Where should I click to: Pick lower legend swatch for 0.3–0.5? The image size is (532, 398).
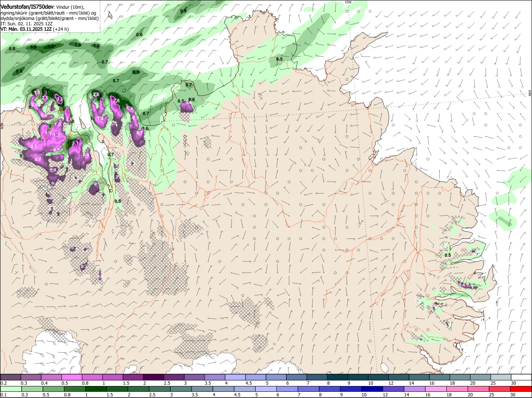pyautogui.click(x=32, y=389)
